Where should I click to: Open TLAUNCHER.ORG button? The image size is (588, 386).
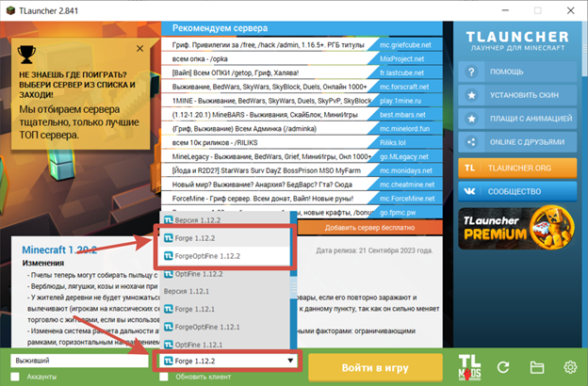[x=517, y=168]
